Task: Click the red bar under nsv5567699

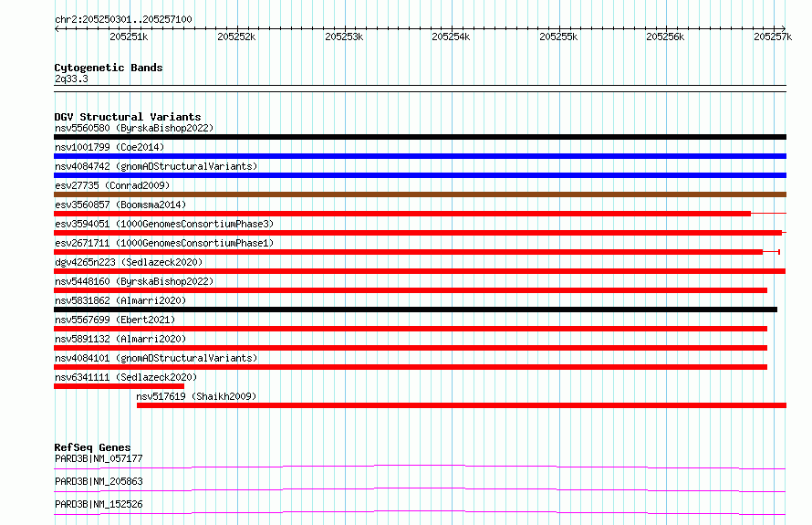Action: pyautogui.click(x=411, y=329)
